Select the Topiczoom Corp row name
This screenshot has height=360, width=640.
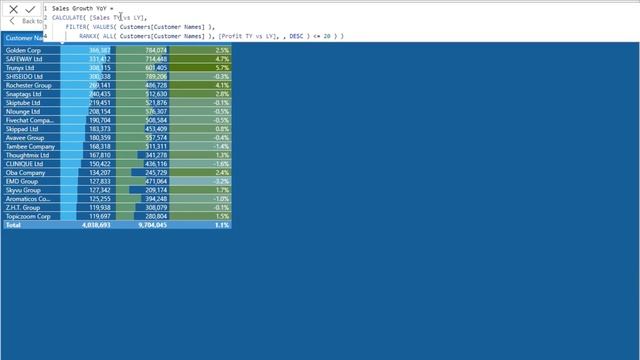tap(28, 217)
